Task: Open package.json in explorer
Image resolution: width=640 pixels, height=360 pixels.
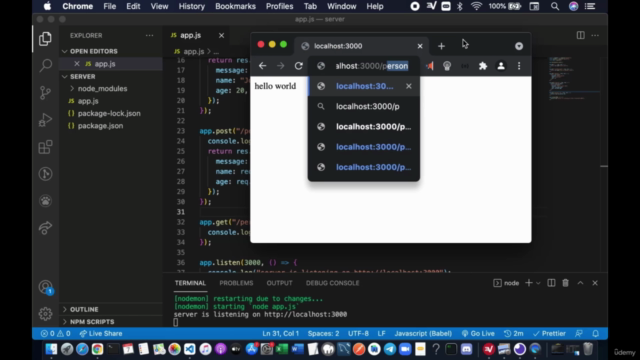Action: pyautogui.click(x=100, y=126)
